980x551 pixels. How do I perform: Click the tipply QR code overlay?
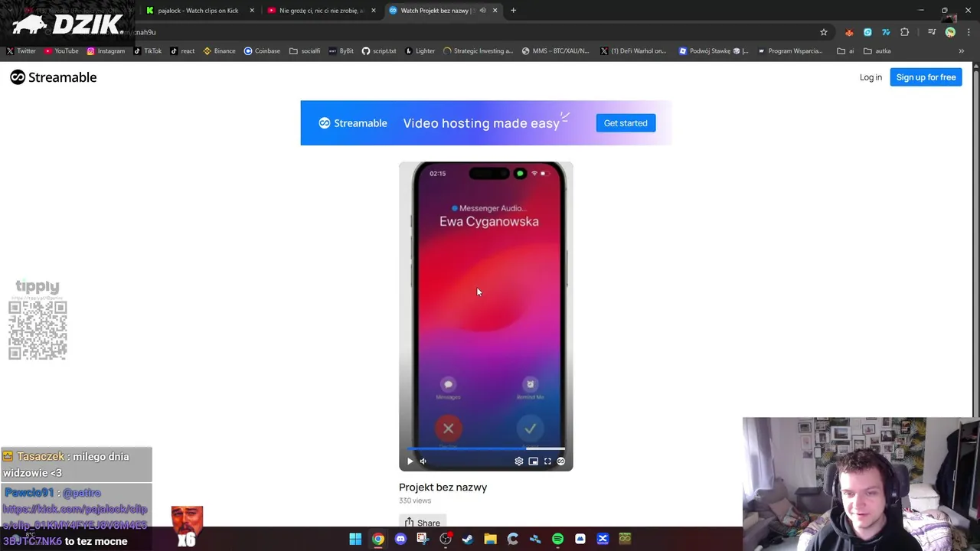38,330
